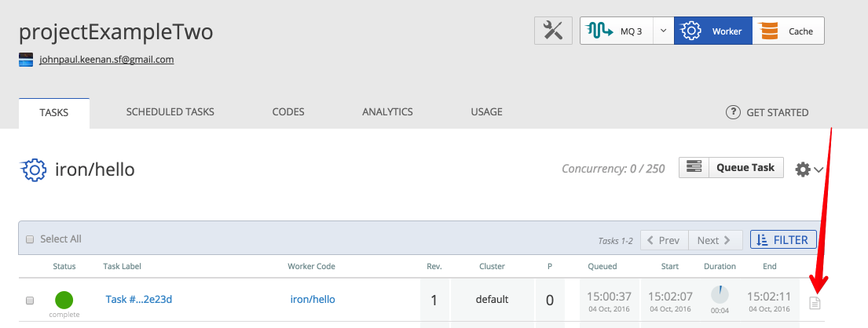Image resolution: width=868 pixels, height=328 pixels.
Task: Open MQ 3 message queue product
Action: point(617,31)
